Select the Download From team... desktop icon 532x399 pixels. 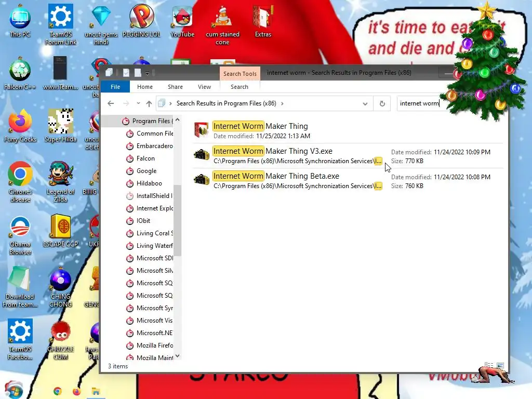pyautogui.click(x=20, y=287)
